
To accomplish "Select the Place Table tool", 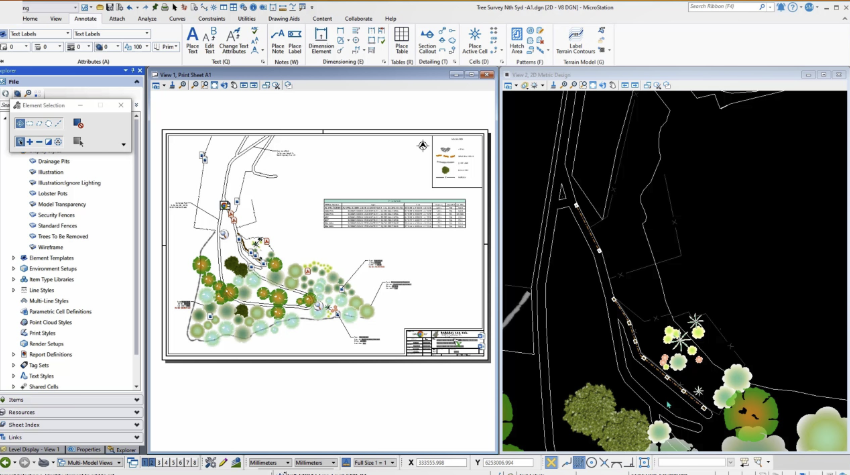I will [x=402, y=41].
